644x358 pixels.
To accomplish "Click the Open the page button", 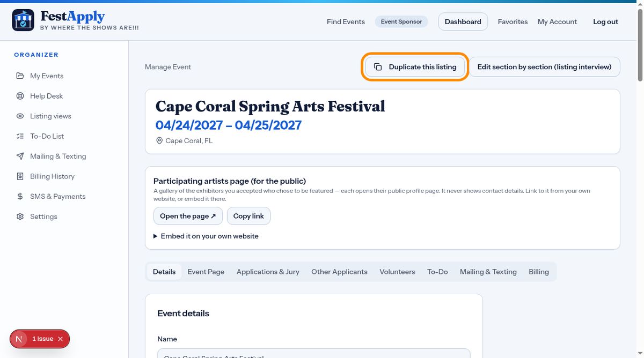I will coord(188,216).
